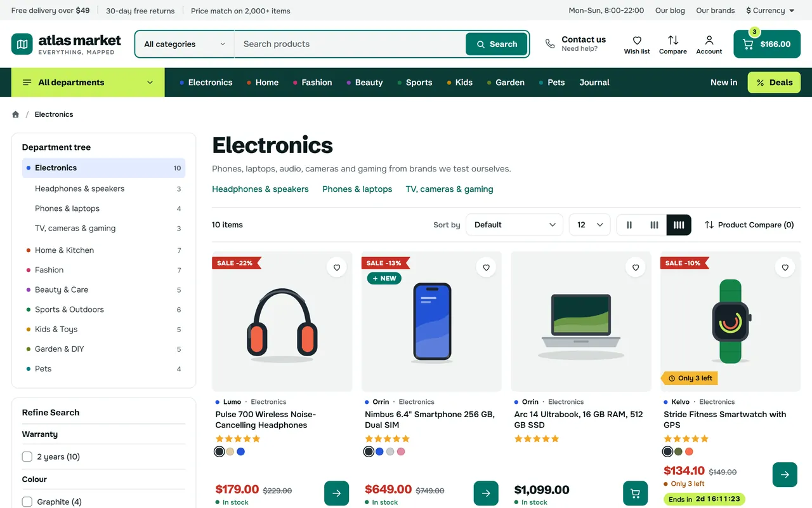Add Arc 14 Ultrabook to cart
The image size is (812, 508).
[x=636, y=493]
